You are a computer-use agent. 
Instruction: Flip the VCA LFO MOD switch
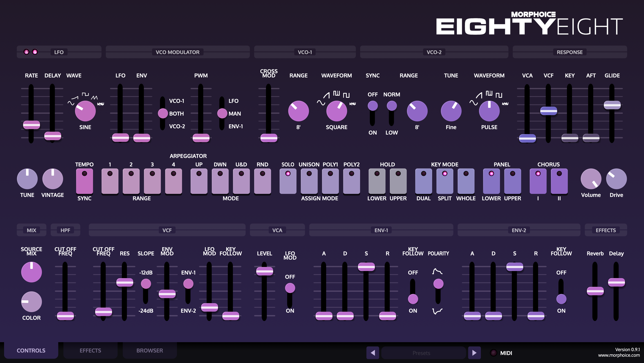(x=290, y=295)
